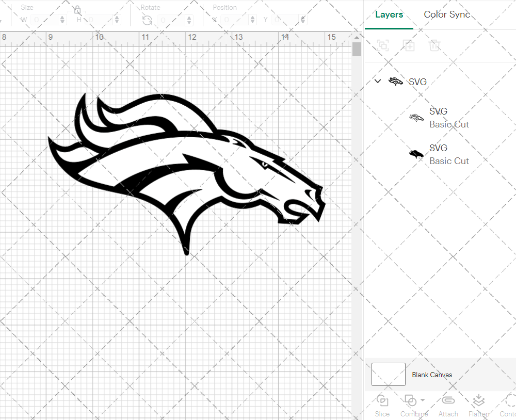Click the Contour icon

pos(510,401)
